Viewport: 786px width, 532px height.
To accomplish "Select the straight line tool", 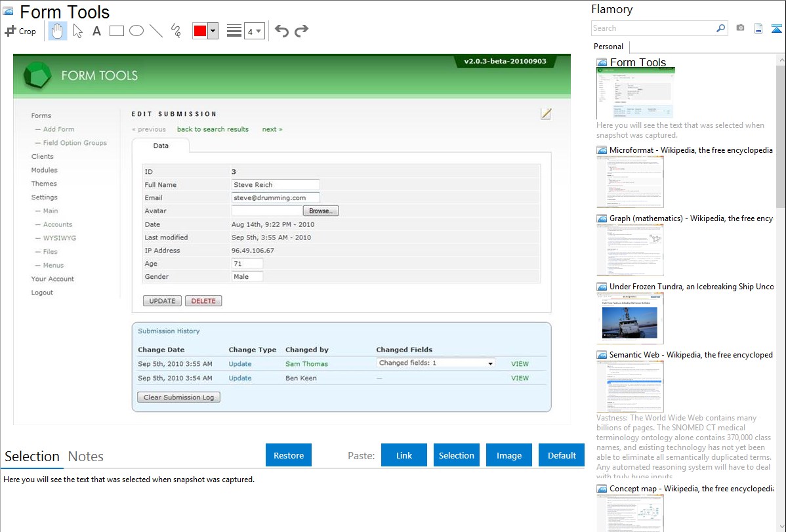I will click(x=156, y=31).
